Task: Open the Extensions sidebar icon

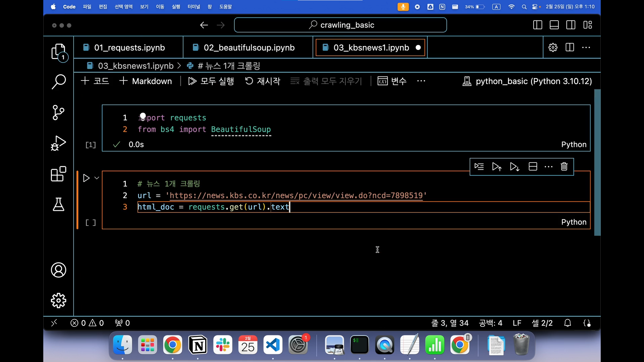Action: [58, 174]
